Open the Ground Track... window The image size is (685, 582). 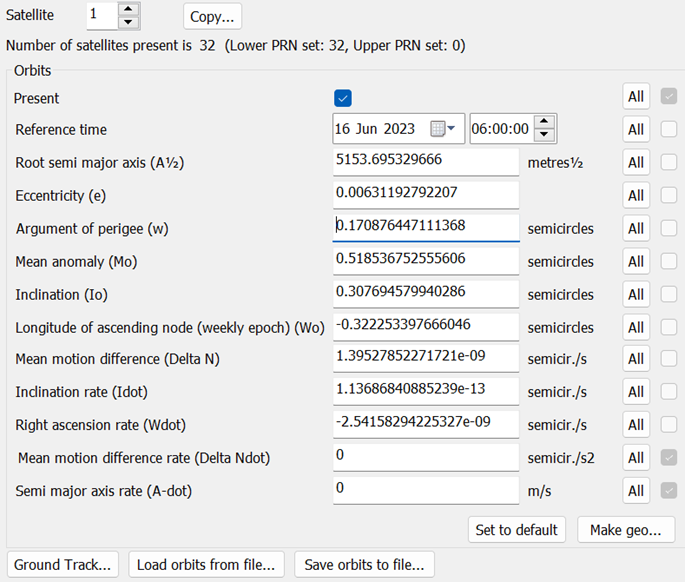(x=64, y=565)
